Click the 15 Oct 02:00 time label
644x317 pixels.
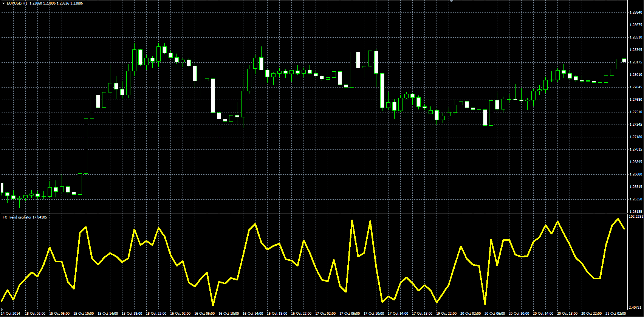(x=35, y=313)
